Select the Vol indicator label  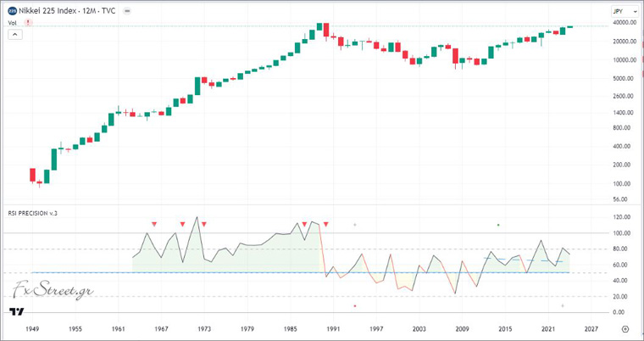click(13, 23)
